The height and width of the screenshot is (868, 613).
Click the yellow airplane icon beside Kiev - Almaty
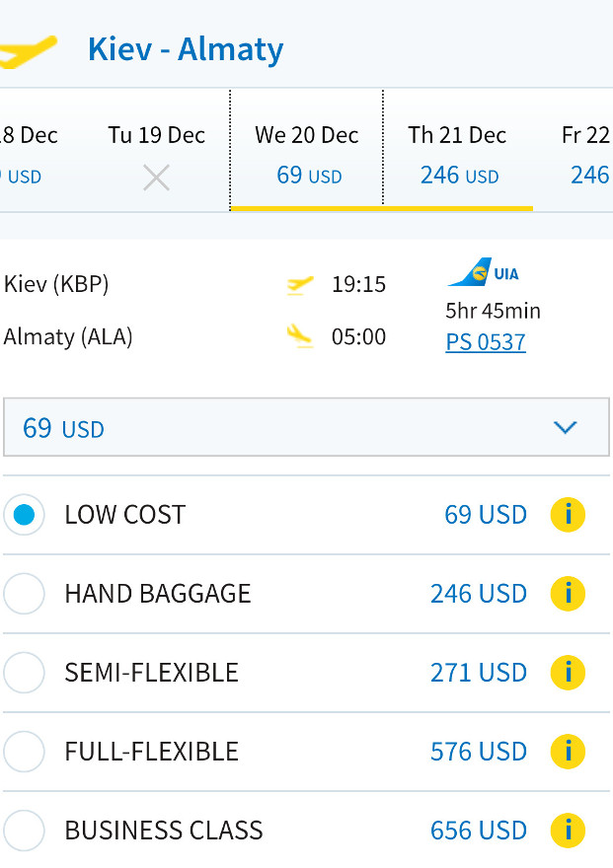pyautogui.click(x=28, y=51)
